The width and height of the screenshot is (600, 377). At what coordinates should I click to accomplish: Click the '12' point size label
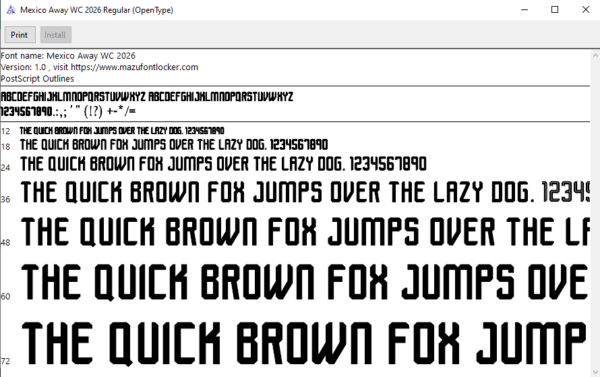[5, 132]
